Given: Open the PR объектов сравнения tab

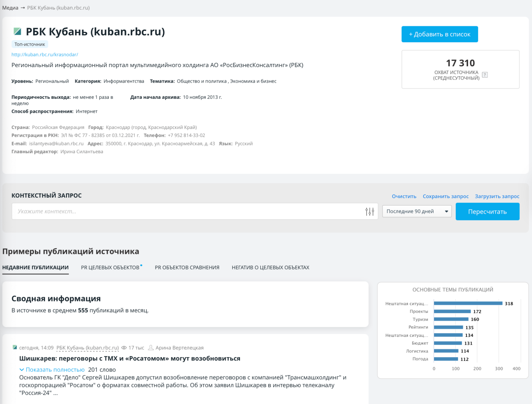Looking at the screenshot, I should pos(187,267).
